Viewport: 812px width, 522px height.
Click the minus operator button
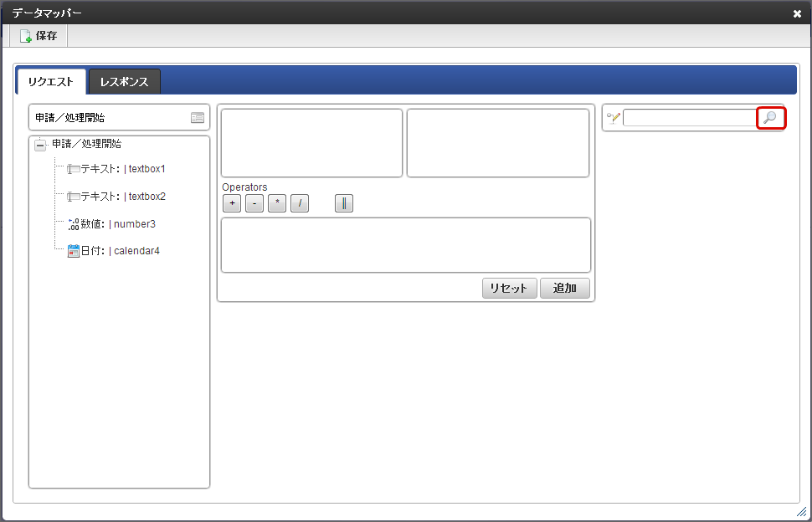254,203
